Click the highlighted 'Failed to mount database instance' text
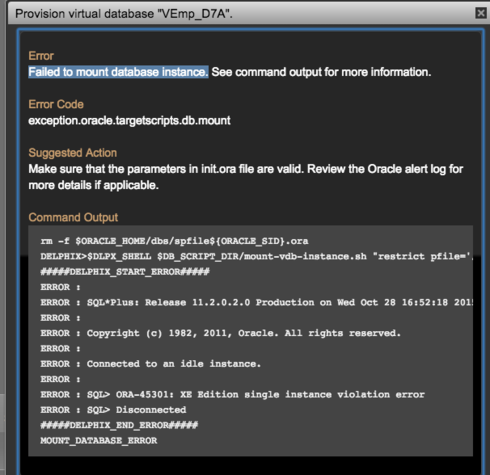The image size is (490, 475). [118, 72]
